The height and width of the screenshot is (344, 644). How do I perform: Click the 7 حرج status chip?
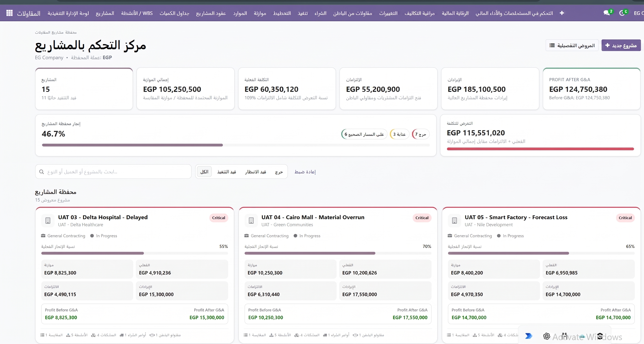420,134
